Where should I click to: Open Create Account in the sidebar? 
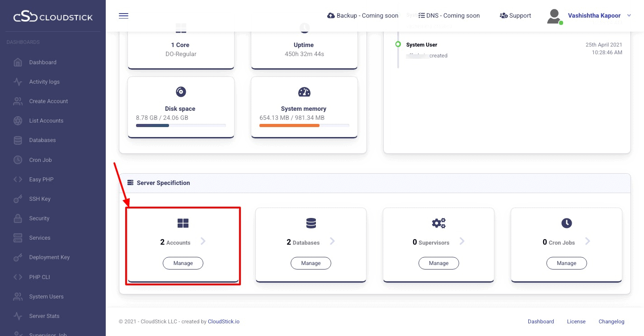[x=48, y=101]
